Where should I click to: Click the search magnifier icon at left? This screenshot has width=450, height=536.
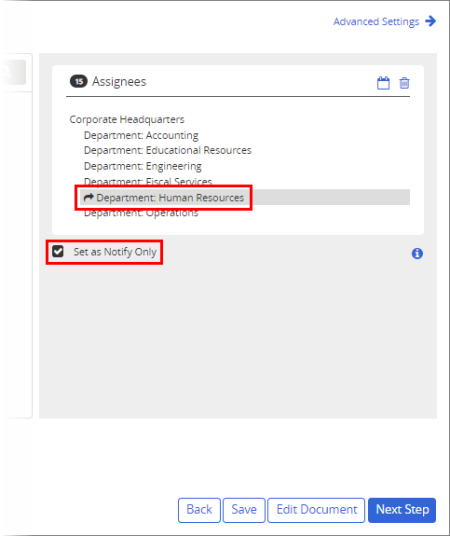click(x=7, y=72)
